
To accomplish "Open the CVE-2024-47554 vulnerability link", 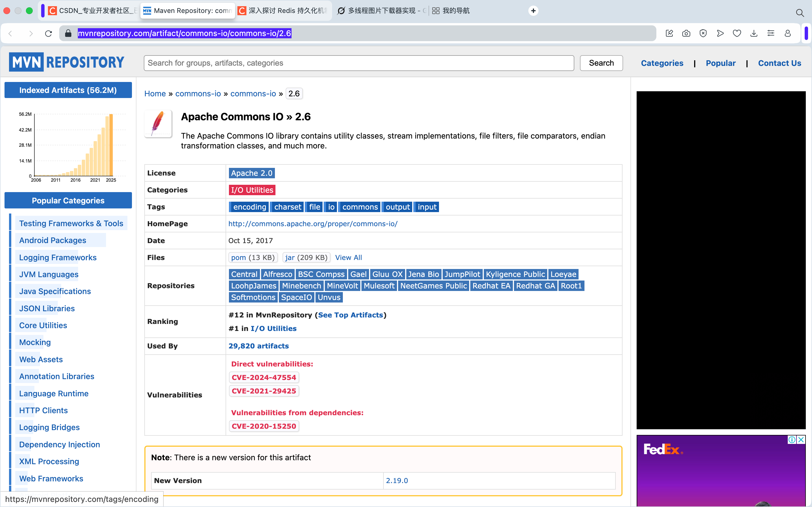I will click(x=264, y=377).
